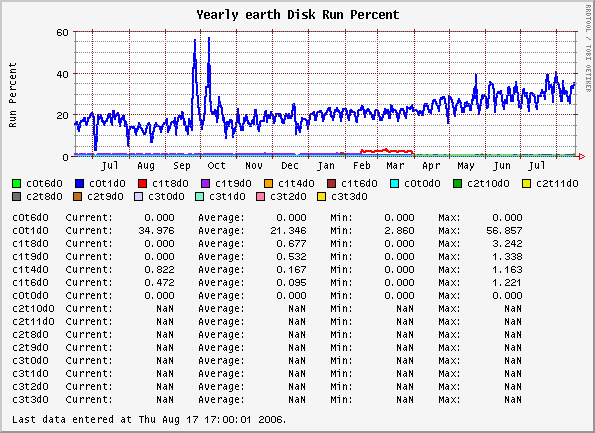Click the c3t1d0 row label in stats table

[x=31, y=373]
